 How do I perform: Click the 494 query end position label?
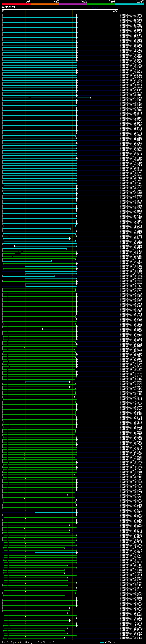(x=115, y=11)
